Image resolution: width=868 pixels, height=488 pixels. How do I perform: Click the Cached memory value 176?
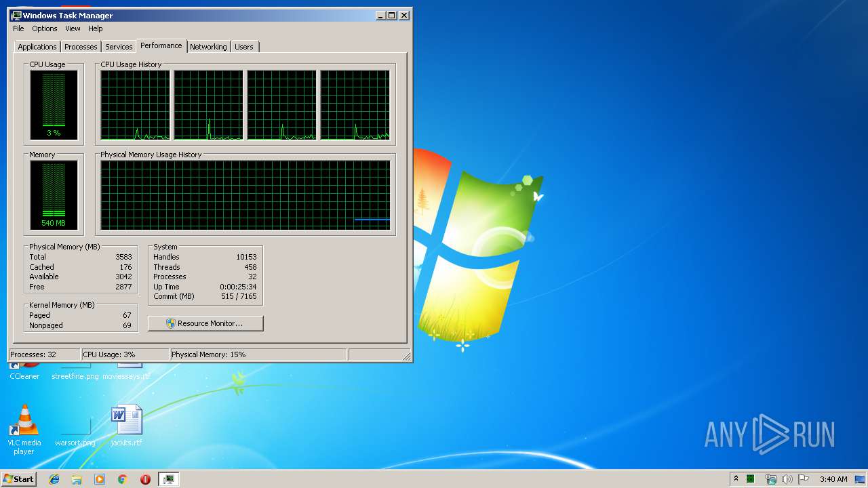point(125,267)
